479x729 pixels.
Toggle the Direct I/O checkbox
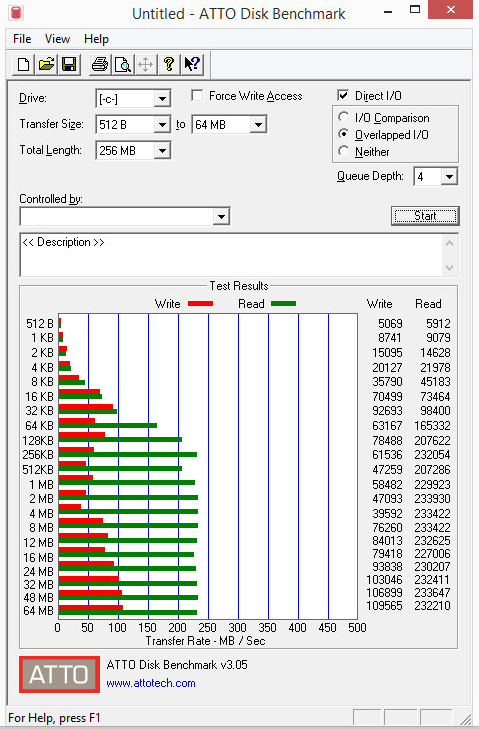tap(343, 96)
